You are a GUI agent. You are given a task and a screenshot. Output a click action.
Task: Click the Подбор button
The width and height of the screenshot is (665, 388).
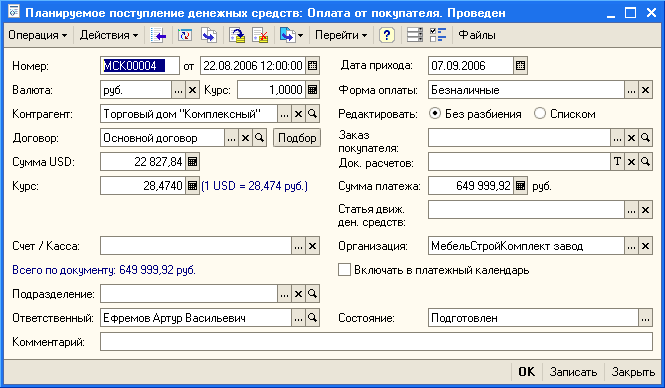click(297, 138)
